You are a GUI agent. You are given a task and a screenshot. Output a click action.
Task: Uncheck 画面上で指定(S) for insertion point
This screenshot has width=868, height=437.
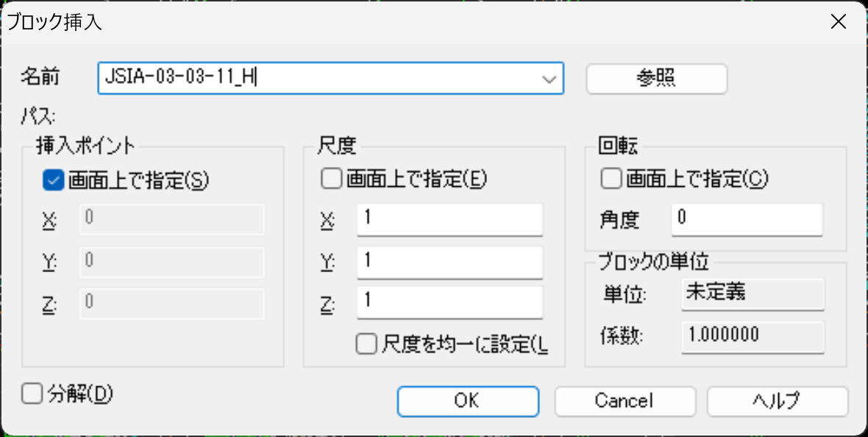[54, 180]
